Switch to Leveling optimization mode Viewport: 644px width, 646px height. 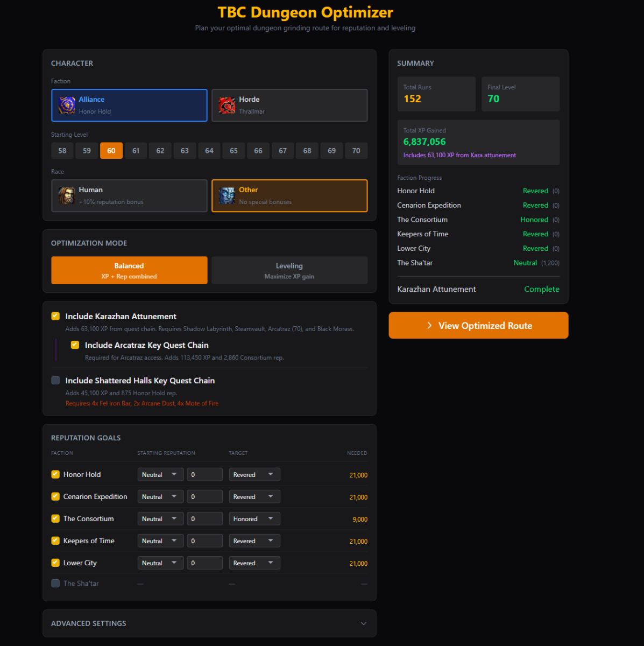click(x=289, y=270)
